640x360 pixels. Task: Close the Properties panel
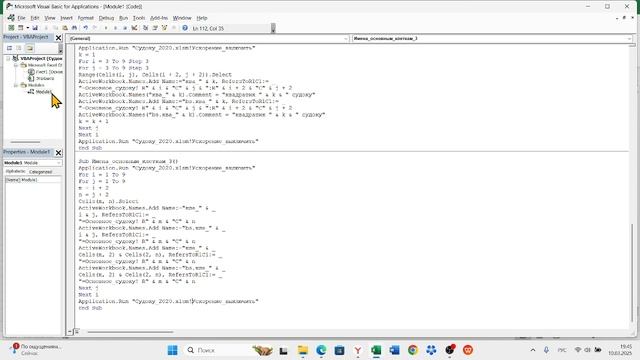click(x=58, y=152)
